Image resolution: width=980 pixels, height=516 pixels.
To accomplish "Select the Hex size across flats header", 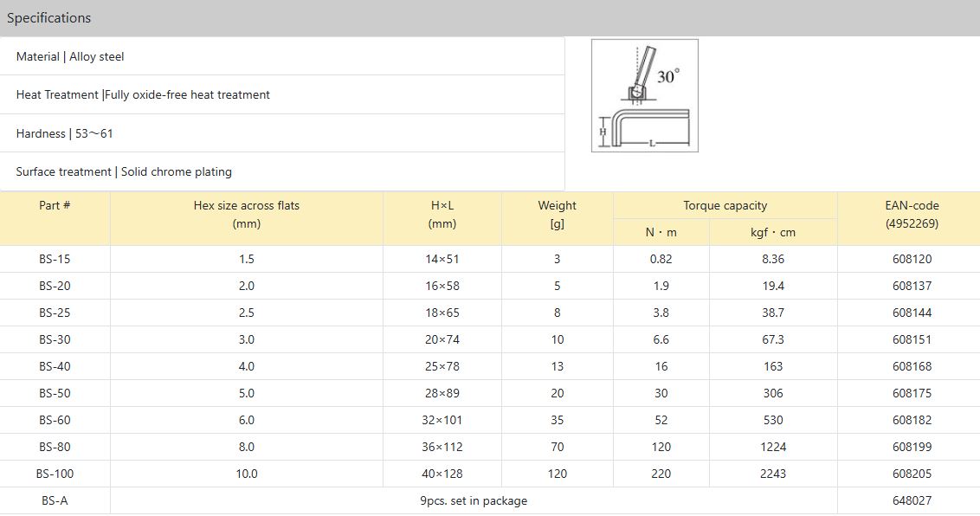I will point(246,215).
